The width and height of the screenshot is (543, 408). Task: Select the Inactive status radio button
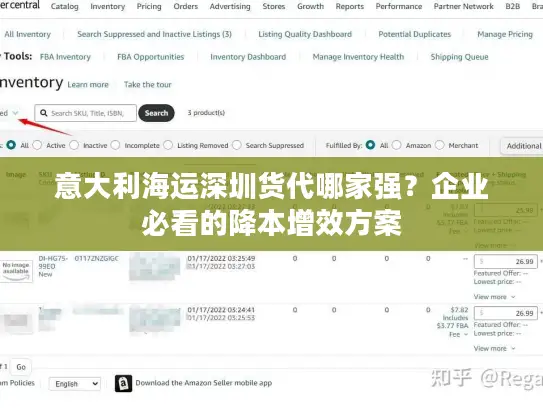coord(74,145)
